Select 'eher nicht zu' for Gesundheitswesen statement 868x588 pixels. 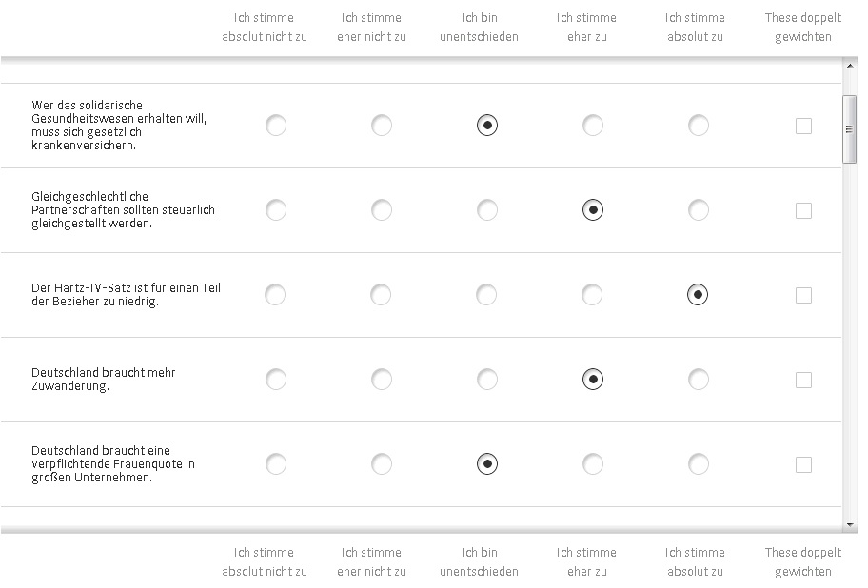(382, 126)
